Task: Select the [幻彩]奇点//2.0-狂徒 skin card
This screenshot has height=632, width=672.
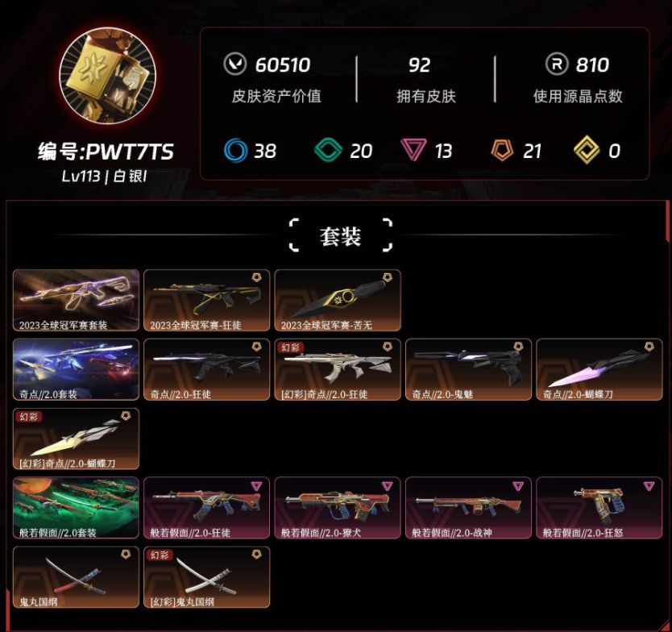Action: pos(338,369)
